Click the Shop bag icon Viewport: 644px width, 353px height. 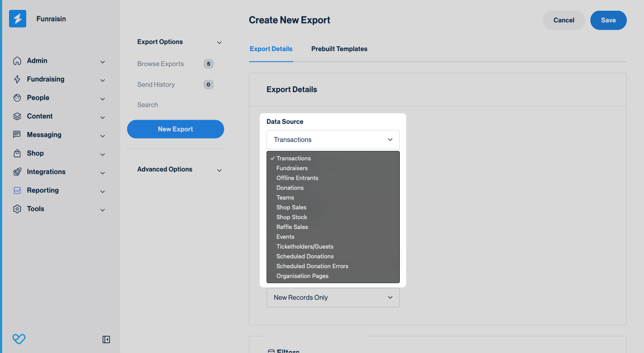pyautogui.click(x=17, y=153)
